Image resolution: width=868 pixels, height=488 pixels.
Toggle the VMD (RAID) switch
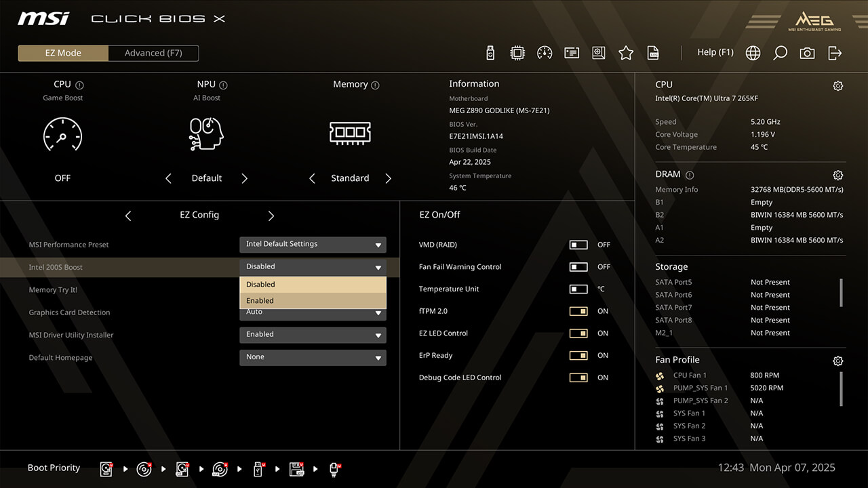pos(578,245)
